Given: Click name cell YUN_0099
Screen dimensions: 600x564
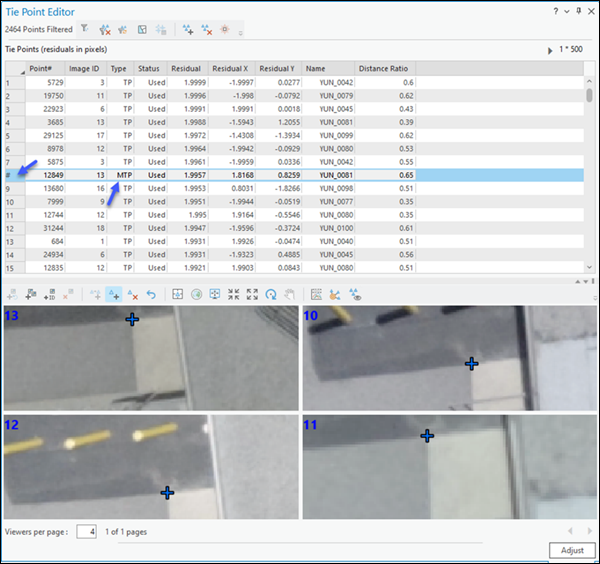Looking at the screenshot, I should pyautogui.click(x=328, y=135).
